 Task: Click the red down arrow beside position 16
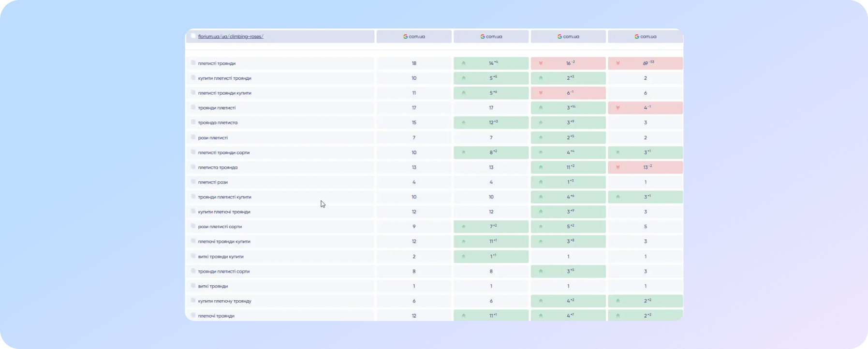coord(541,63)
